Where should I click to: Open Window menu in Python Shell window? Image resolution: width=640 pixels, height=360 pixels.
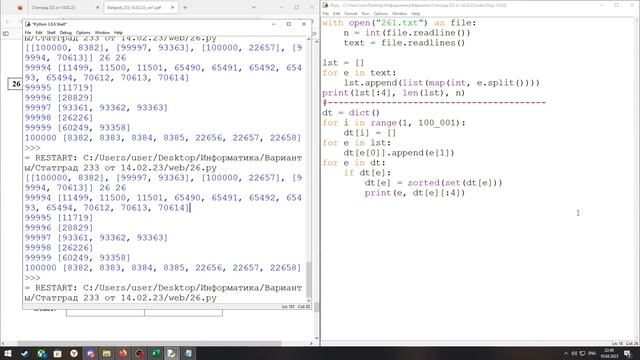click(x=102, y=33)
